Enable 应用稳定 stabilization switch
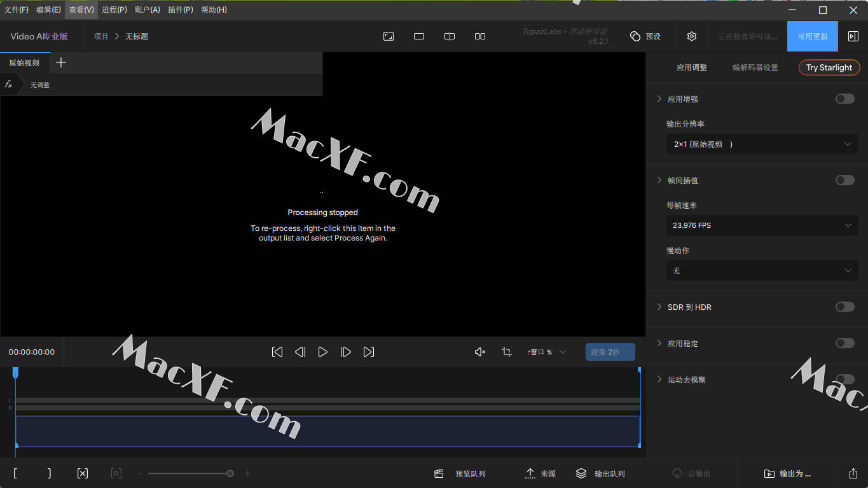Screen dimensions: 868x488 tap(845, 343)
